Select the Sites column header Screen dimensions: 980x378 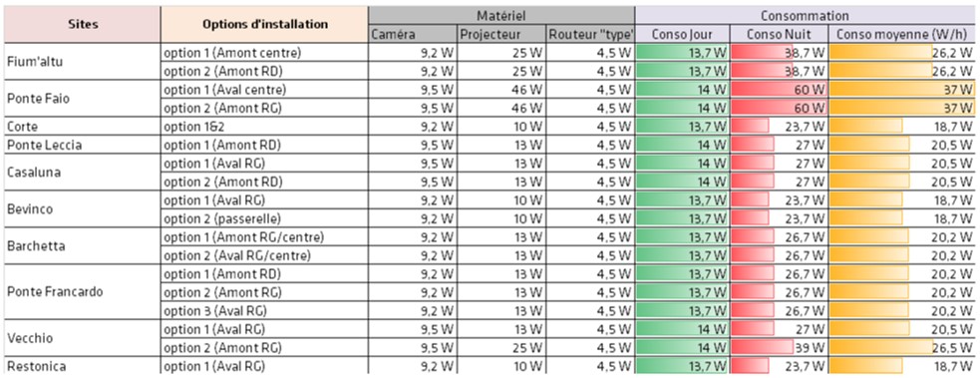[83, 24]
